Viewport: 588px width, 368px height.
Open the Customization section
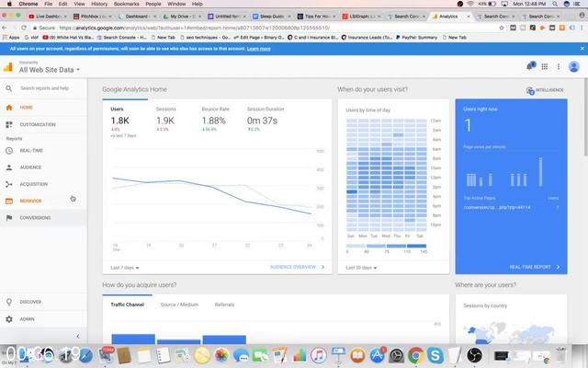pos(38,125)
